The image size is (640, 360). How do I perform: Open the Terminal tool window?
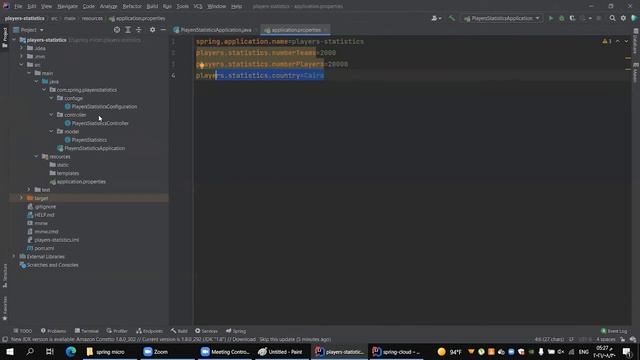(x=87, y=331)
